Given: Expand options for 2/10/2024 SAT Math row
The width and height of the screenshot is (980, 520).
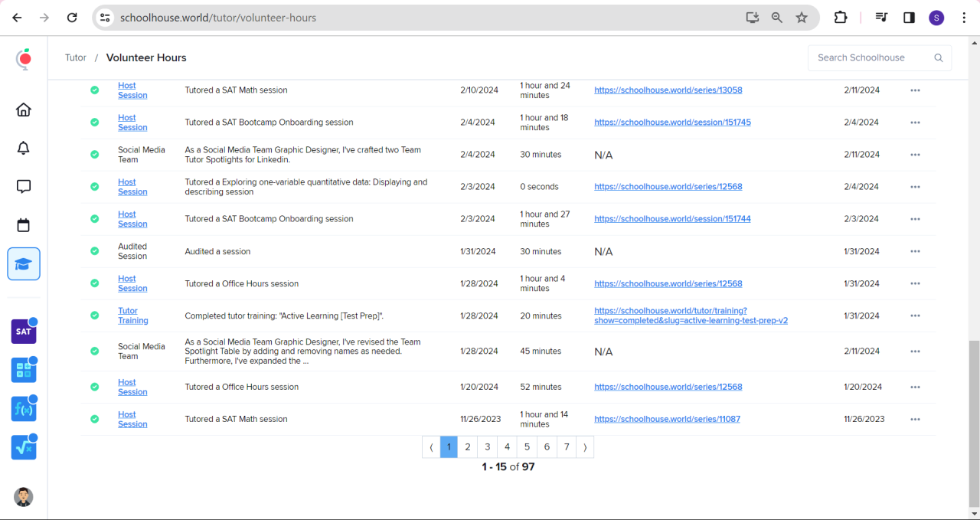Looking at the screenshot, I should pos(915,90).
